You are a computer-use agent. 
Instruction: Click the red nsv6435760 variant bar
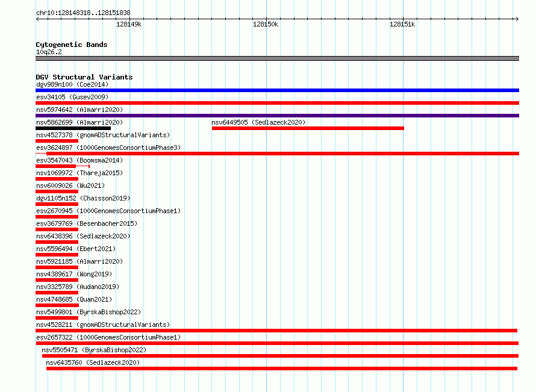pyautogui.click(x=282, y=369)
